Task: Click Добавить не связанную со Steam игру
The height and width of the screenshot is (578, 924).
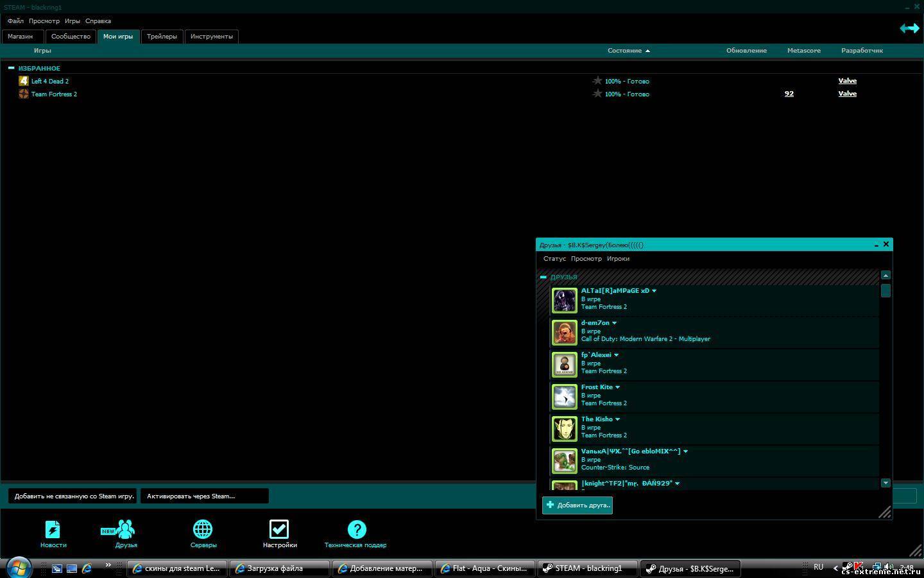Action: click(73, 496)
